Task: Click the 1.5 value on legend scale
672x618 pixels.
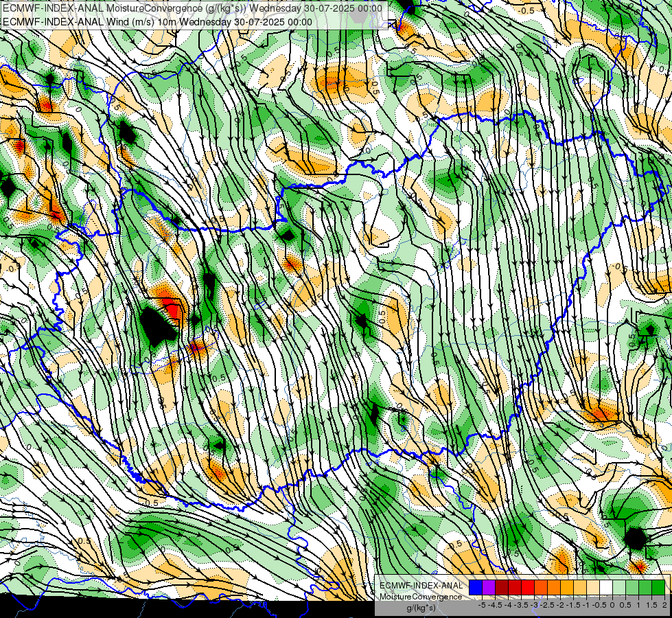Action: [651, 605]
